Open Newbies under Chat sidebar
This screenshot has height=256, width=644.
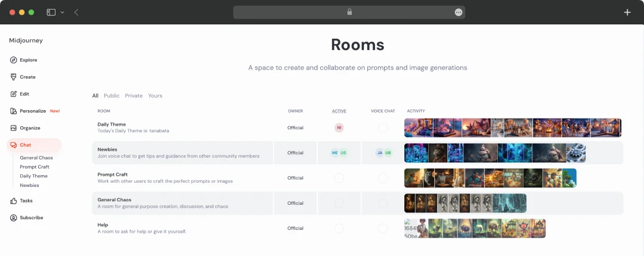[x=30, y=185]
